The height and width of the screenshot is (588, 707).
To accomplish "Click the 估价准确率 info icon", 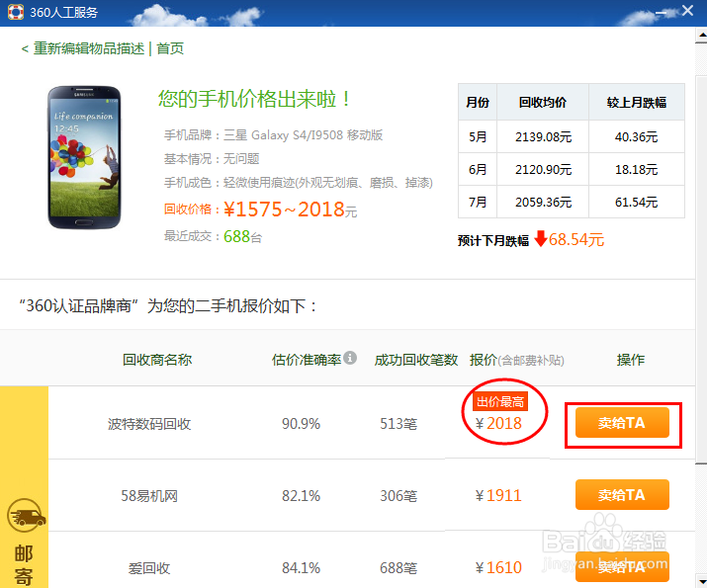I will click(350, 358).
